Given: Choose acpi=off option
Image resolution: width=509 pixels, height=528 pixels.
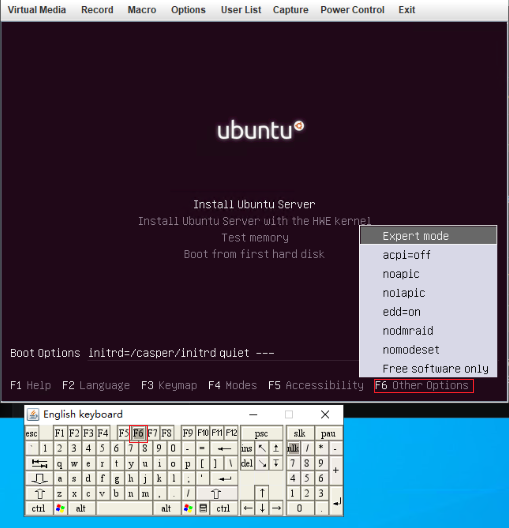Looking at the screenshot, I should coord(428,255).
